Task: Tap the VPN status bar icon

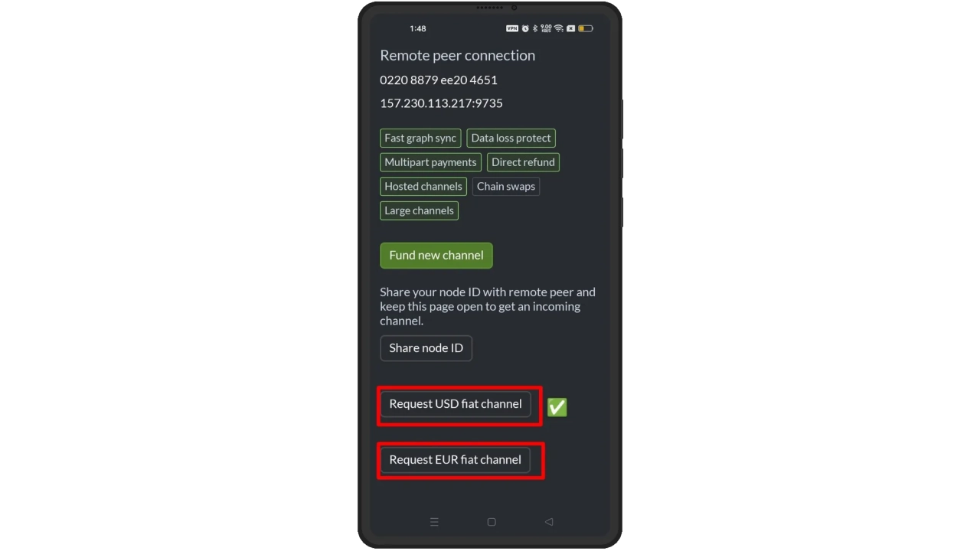Action: pyautogui.click(x=512, y=28)
